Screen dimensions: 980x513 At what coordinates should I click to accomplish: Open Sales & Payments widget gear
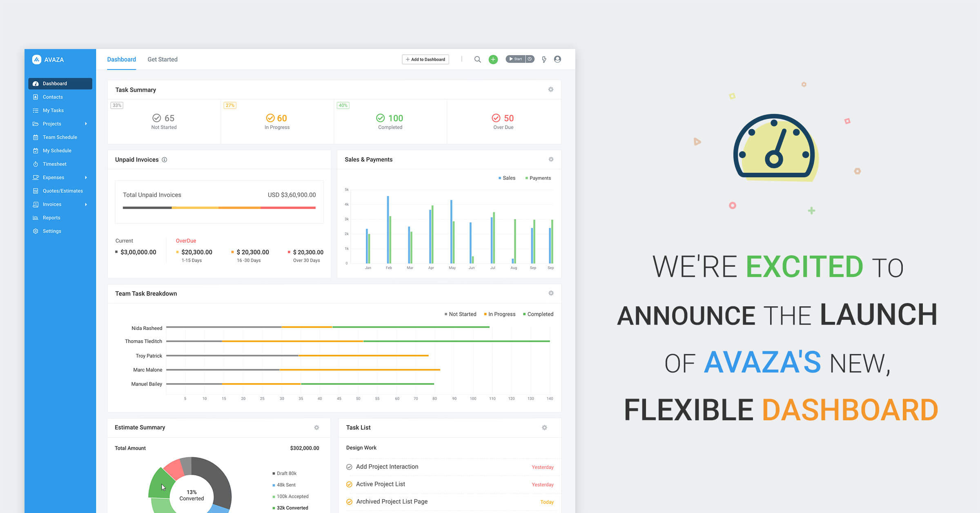(551, 159)
